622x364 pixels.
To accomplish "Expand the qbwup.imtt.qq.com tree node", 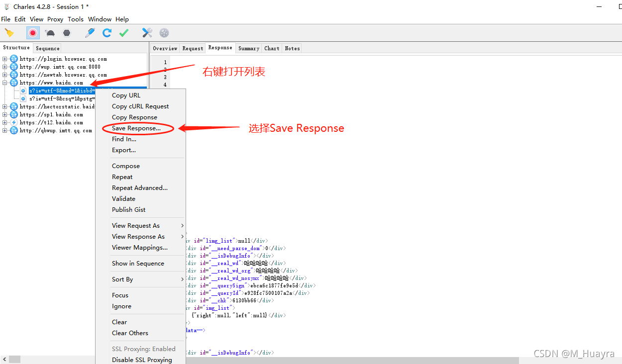I will click(5, 130).
